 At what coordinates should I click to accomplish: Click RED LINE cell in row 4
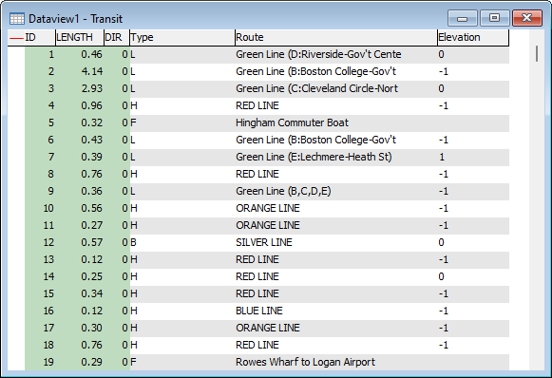336,106
